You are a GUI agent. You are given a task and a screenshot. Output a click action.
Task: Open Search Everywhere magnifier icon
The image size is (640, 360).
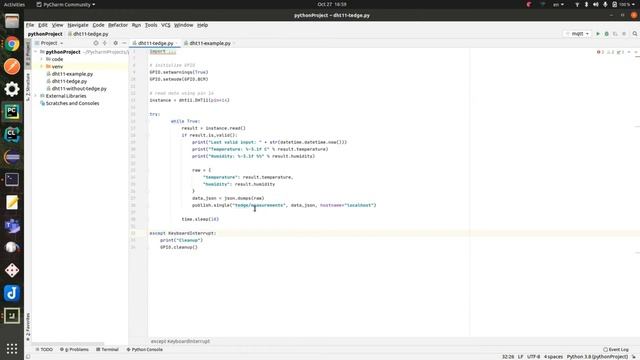(x=635, y=34)
